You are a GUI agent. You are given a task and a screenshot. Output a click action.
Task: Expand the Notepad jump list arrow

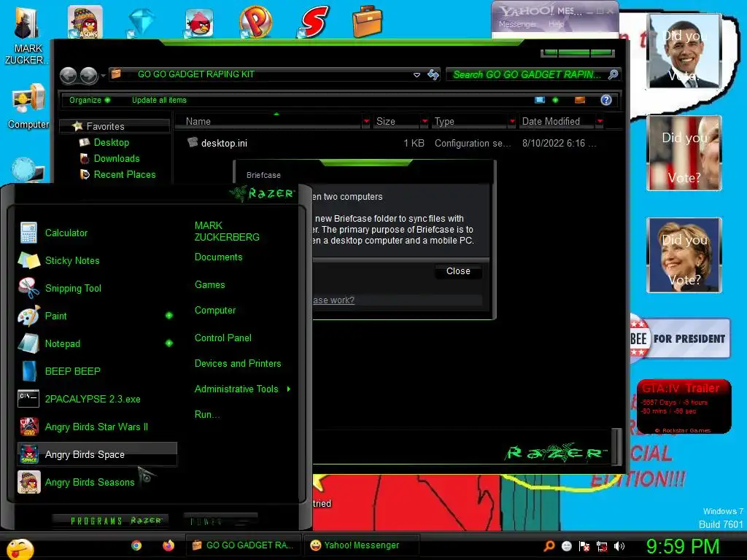point(169,343)
